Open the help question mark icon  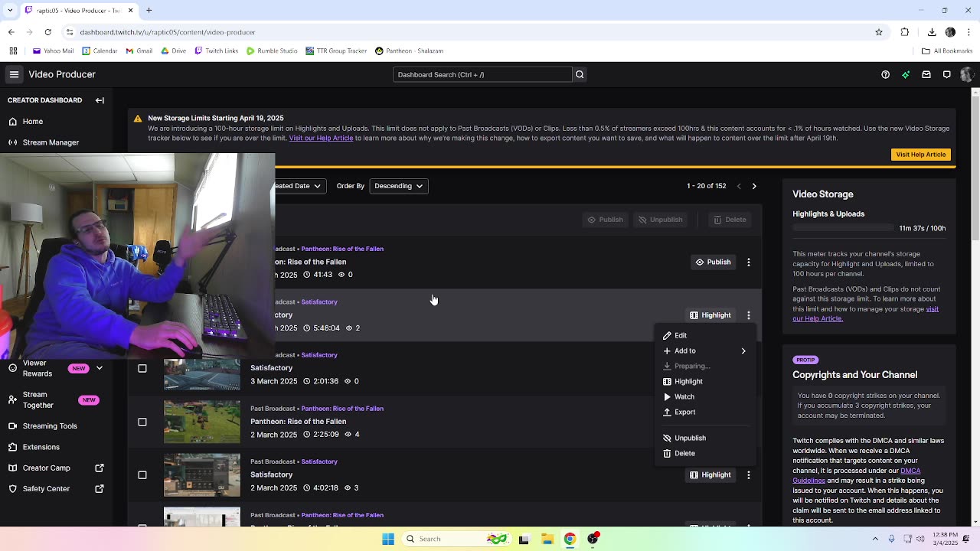click(x=885, y=74)
